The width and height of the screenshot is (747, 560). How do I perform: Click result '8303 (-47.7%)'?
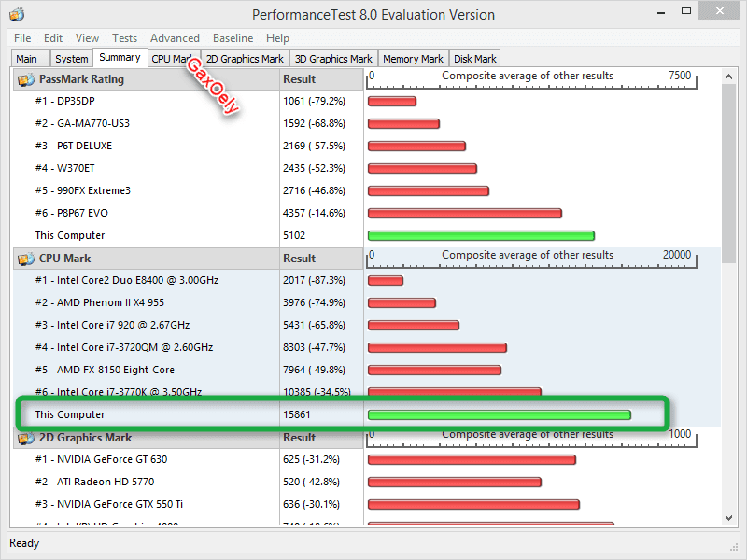pos(314,347)
